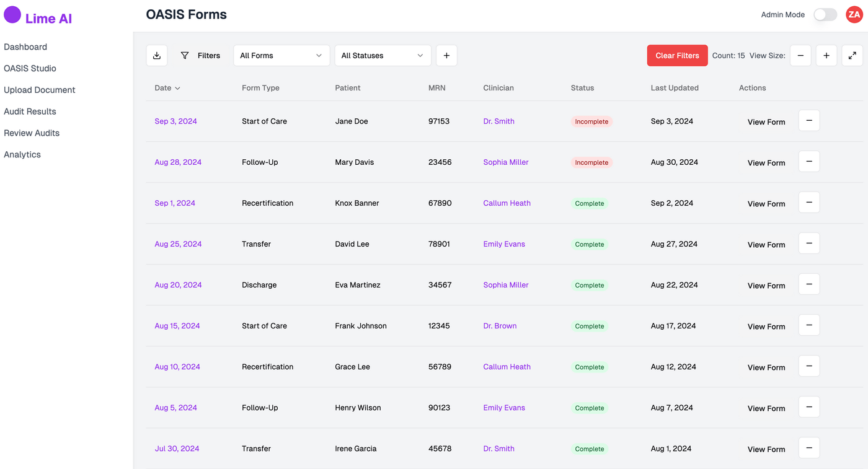Viewport: 868px width, 469px height.
Task: Click View Form for Mary Davis
Action: tap(766, 163)
